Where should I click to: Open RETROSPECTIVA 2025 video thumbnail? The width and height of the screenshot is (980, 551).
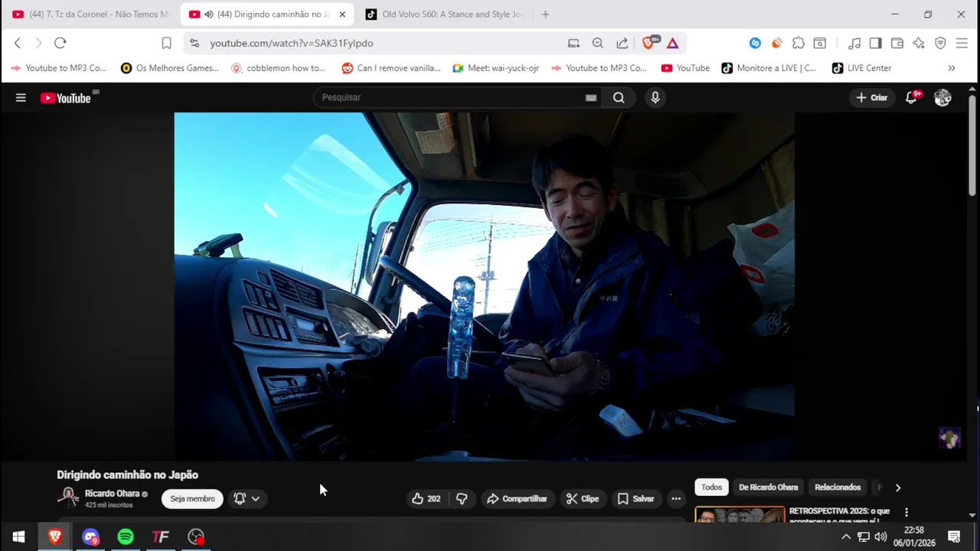point(740,514)
